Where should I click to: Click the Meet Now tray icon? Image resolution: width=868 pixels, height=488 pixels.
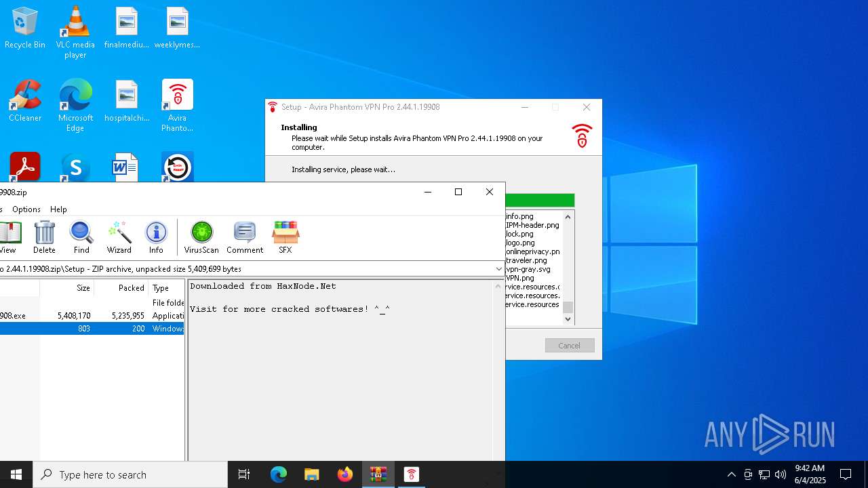(x=748, y=474)
